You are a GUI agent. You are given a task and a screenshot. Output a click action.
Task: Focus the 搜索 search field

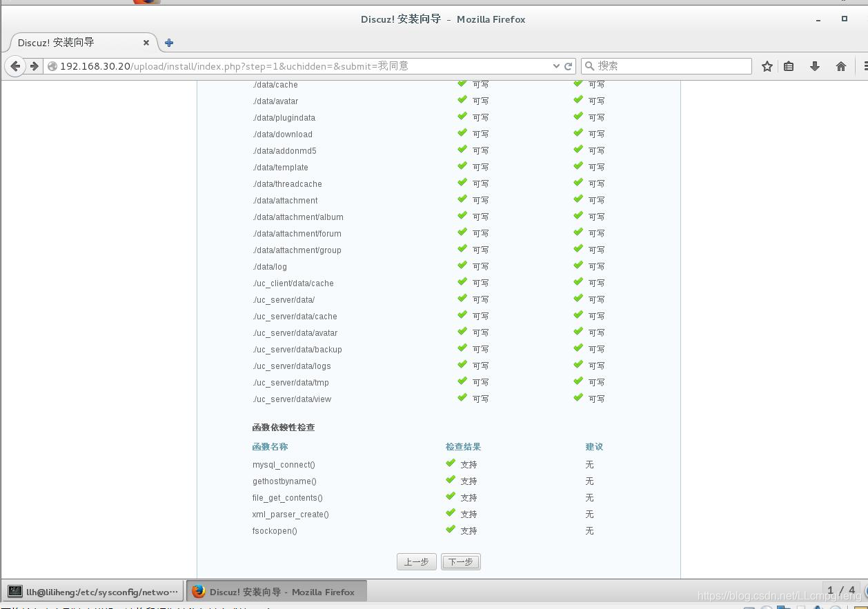pos(667,66)
